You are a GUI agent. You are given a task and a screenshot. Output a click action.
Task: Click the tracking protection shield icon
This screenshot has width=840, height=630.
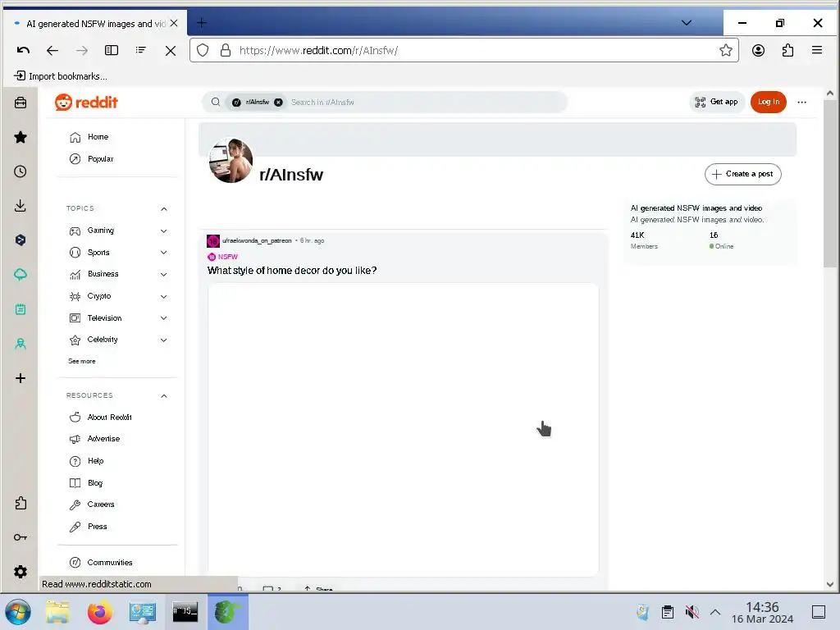[x=203, y=50]
